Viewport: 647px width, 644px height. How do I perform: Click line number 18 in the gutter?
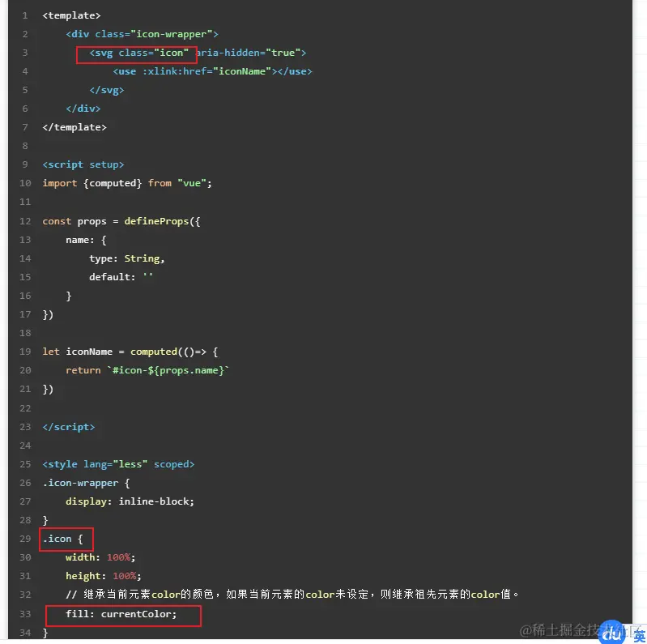[x=25, y=333]
